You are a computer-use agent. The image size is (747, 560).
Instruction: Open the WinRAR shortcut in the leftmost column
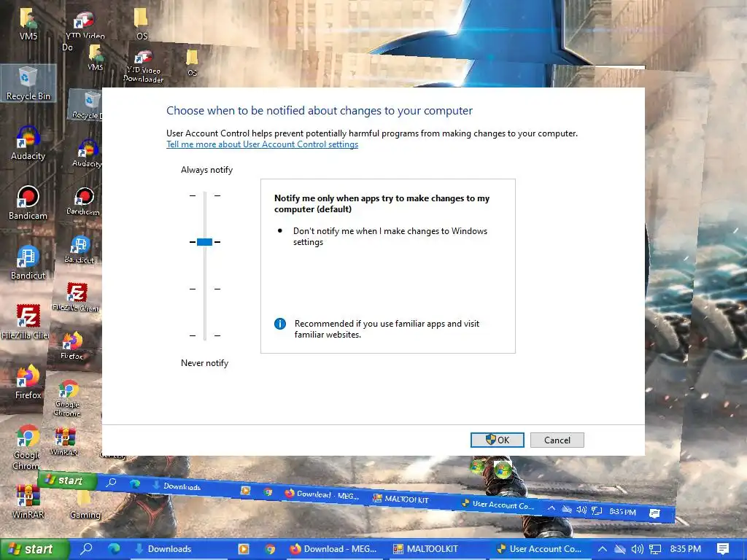tap(28, 502)
